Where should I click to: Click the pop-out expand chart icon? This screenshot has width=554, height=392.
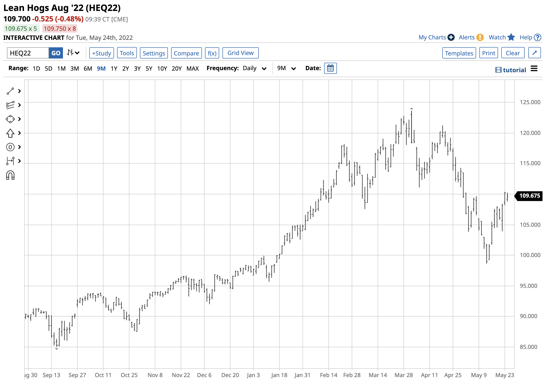click(x=534, y=53)
